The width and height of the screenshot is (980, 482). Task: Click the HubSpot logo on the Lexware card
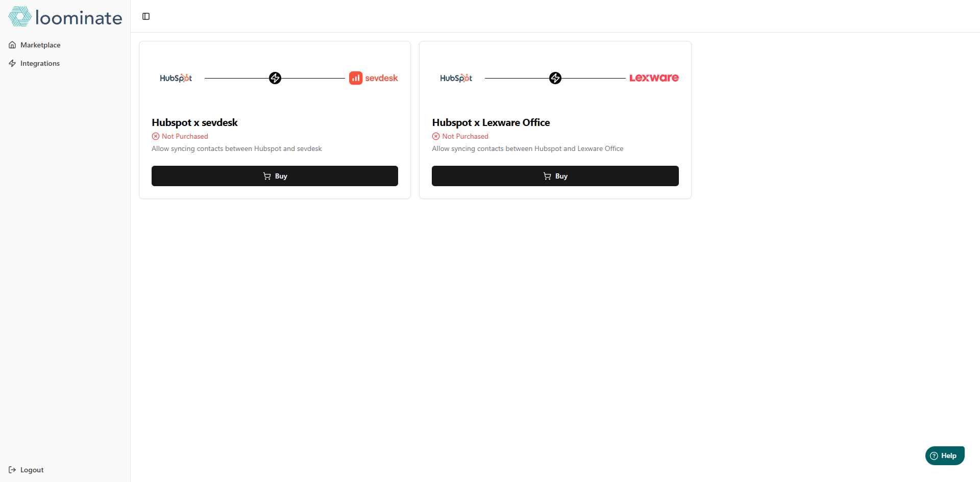[456, 78]
